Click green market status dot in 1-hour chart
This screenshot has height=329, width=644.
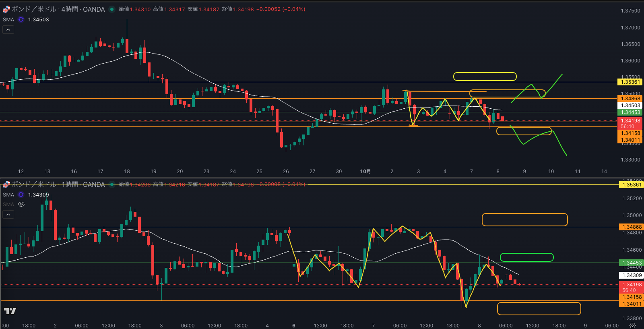(112, 184)
